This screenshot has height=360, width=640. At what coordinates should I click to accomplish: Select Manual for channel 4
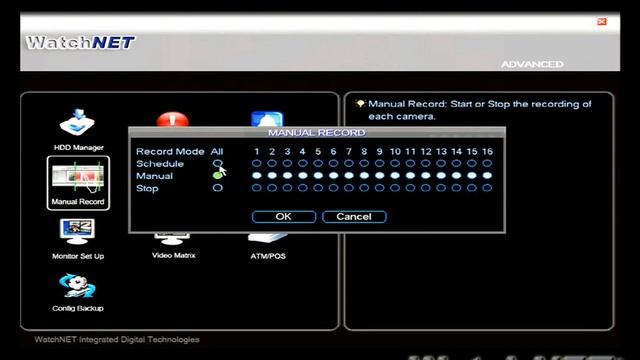pos(302,176)
